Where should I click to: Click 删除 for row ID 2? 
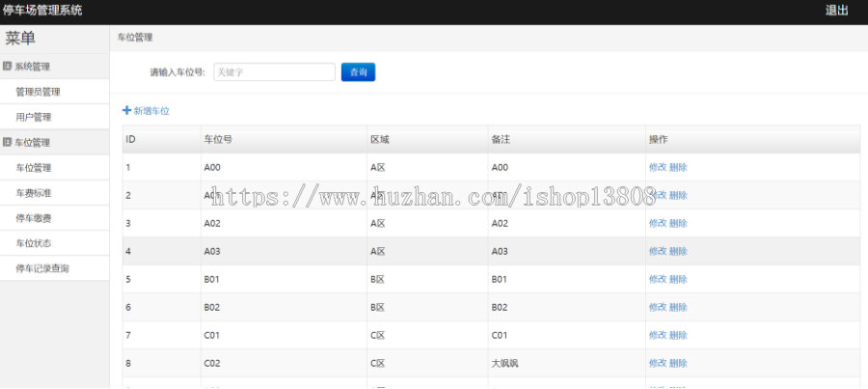pyautogui.click(x=678, y=195)
